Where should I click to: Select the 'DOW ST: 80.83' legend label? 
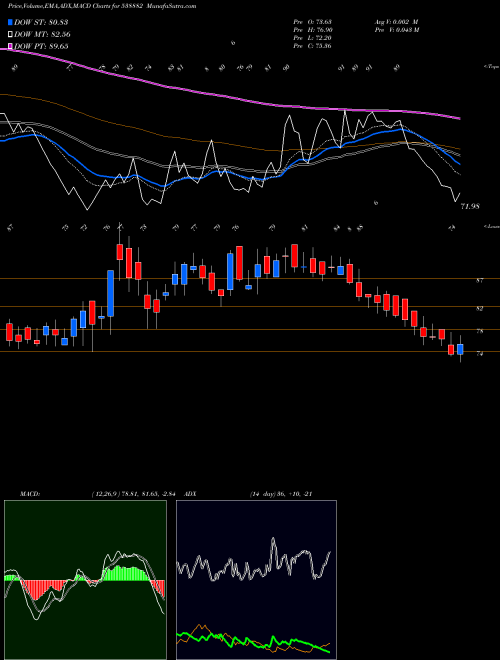(41, 23)
